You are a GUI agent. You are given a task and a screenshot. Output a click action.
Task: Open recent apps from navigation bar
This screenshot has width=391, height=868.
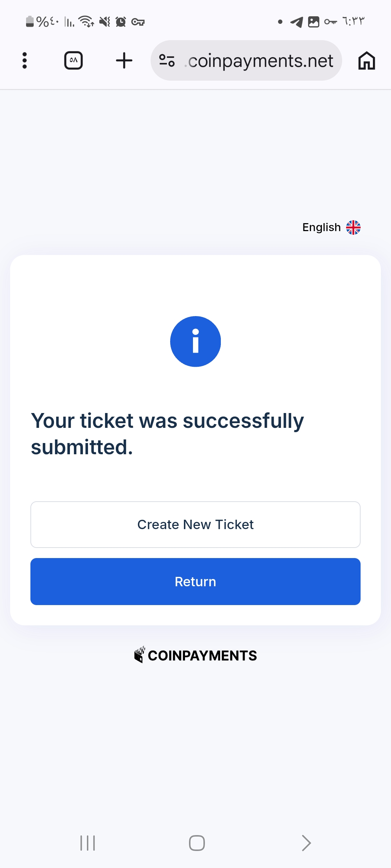(88, 843)
